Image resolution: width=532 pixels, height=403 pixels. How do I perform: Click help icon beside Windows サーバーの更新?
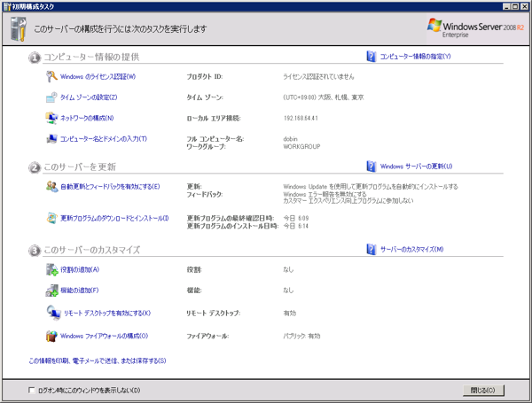[372, 167]
